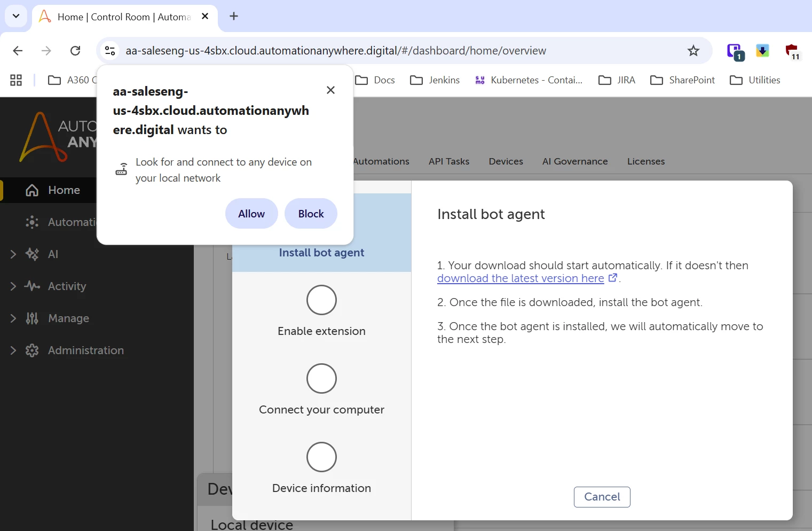Switch to the AI Governance tab
The width and height of the screenshot is (812, 531).
point(575,161)
